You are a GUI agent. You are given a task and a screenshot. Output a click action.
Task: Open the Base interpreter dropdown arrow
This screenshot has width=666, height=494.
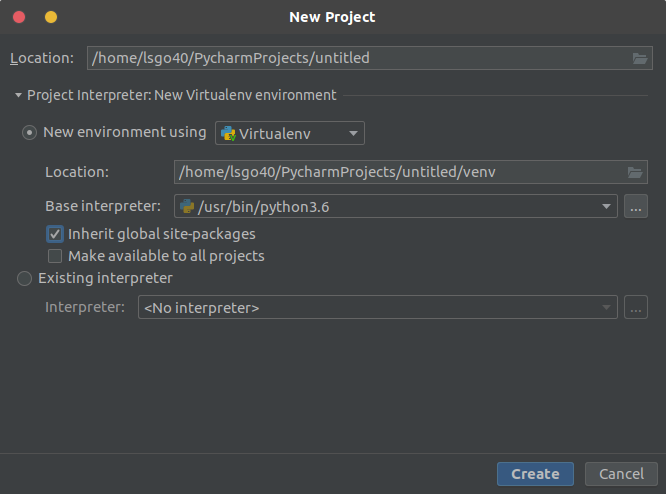click(x=606, y=206)
